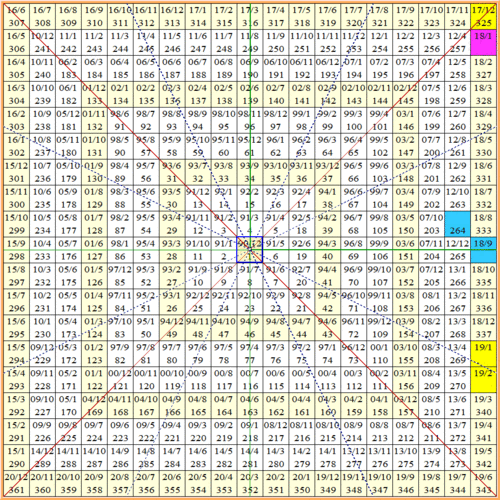Click cell 97/8 numbered 81
The width and height of the screenshot is (500, 500).
[x=146, y=354]
